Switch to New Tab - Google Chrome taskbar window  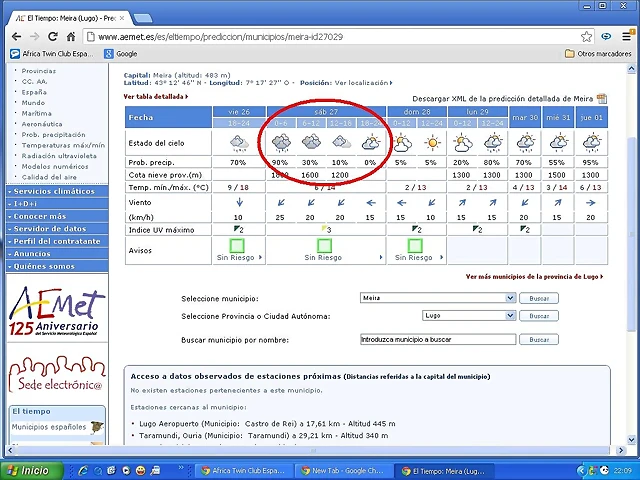tap(342, 471)
